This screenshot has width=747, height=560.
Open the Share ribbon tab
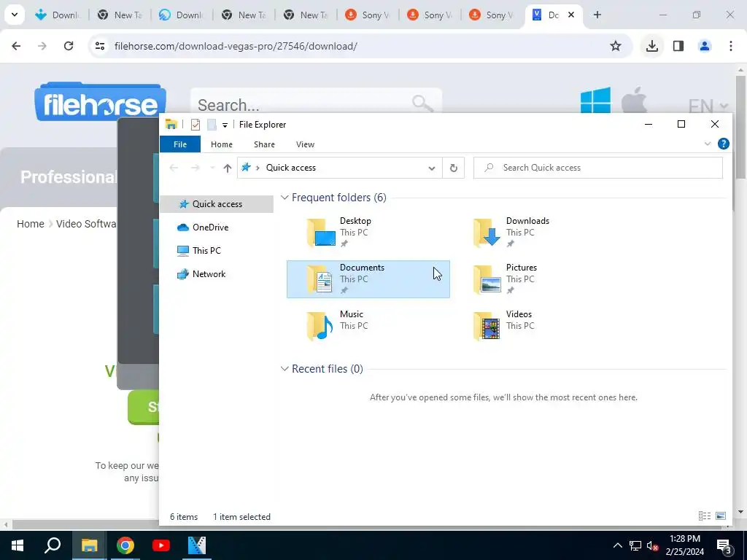click(264, 144)
